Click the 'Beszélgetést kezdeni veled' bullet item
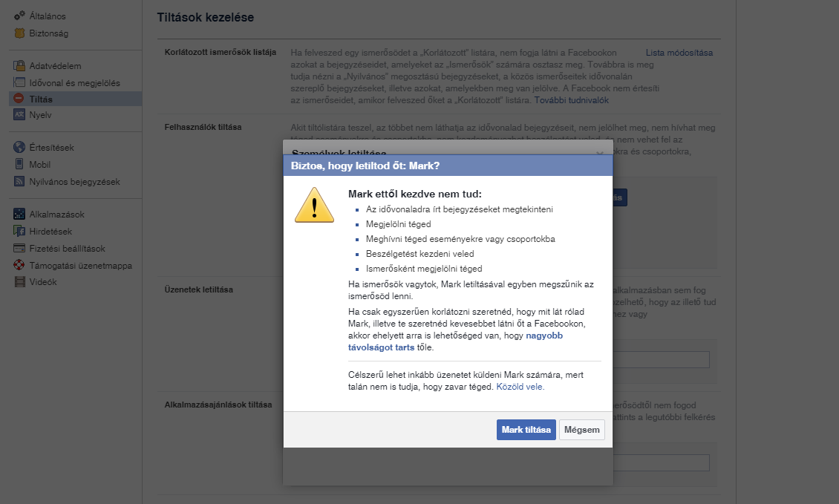Screen dimensions: 839x504 pyautogui.click(x=420, y=254)
